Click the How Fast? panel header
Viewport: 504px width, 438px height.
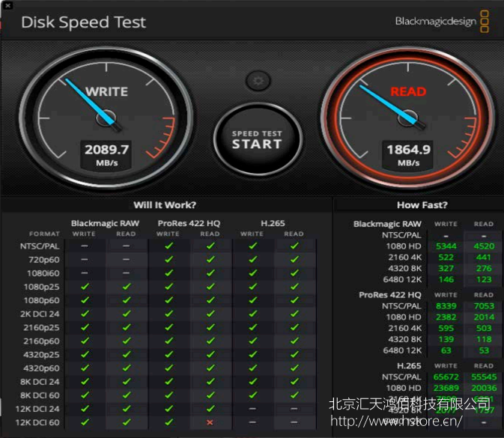pos(422,204)
